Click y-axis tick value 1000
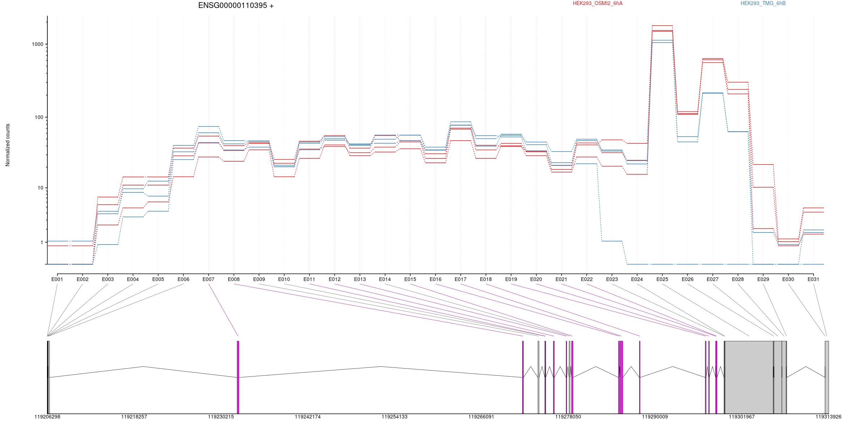This screenshot has width=868, height=434. pos(38,44)
